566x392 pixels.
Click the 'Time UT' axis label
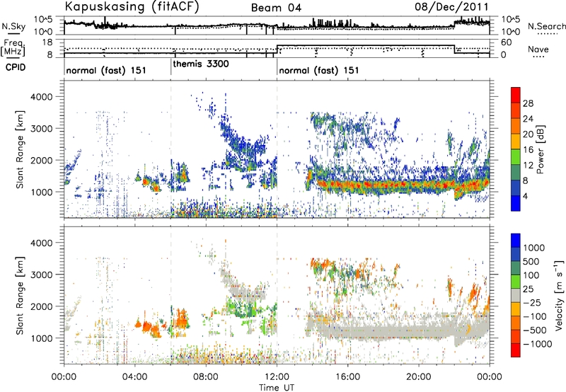pos(277,388)
